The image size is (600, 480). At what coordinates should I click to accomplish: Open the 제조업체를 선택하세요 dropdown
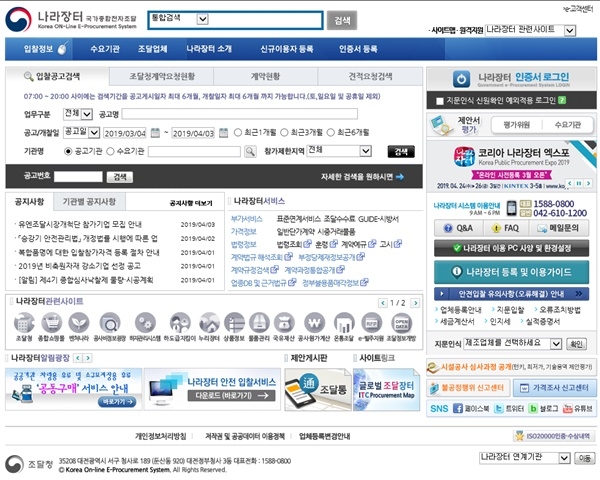[x=556, y=344]
